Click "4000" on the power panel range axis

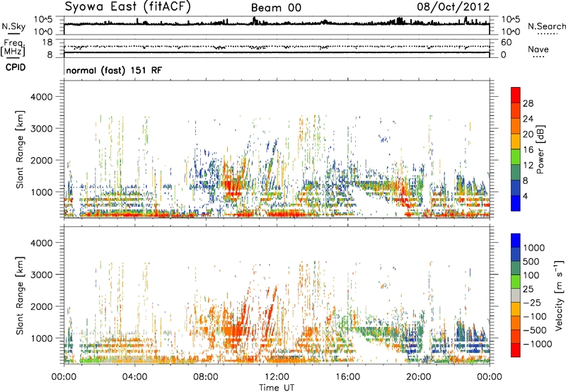(41, 97)
